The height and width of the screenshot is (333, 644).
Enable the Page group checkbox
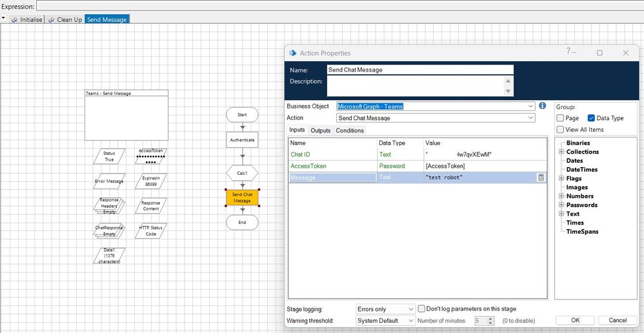560,118
